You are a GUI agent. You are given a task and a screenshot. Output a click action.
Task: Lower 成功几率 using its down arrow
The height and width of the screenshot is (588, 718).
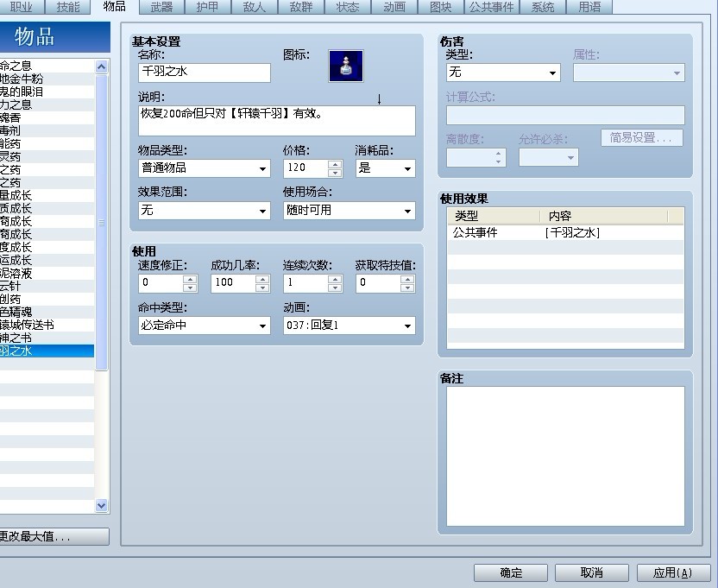262,288
